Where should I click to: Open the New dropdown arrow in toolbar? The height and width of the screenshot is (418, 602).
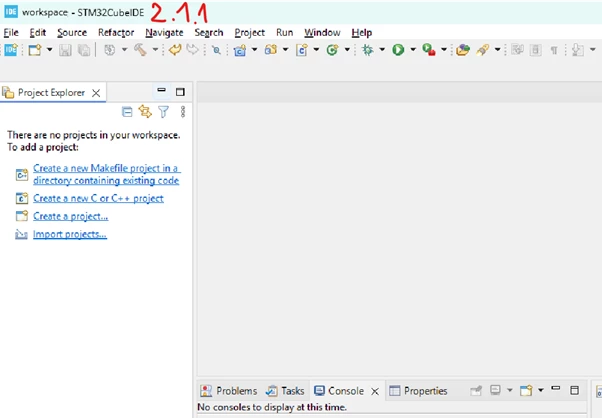[50, 50]
